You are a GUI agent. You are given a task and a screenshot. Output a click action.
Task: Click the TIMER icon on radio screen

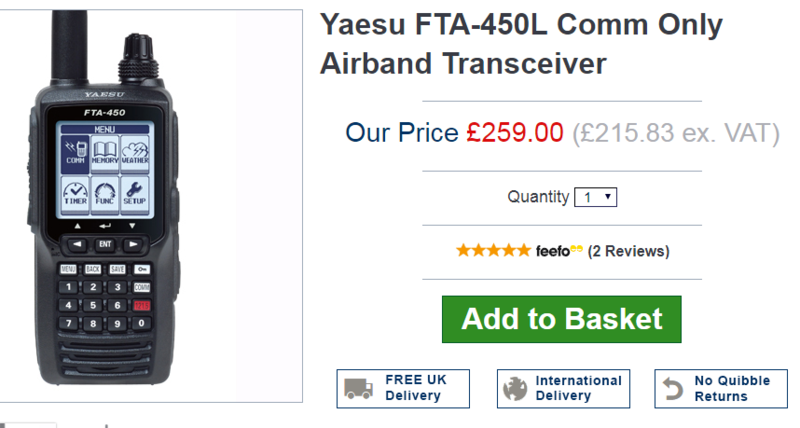click(76, 195)
